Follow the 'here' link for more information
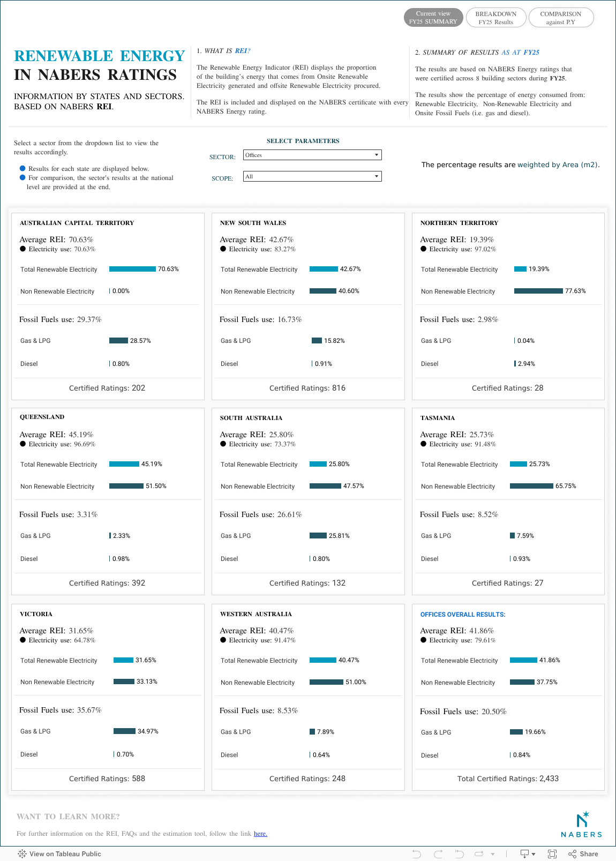This screenshot has height=861, width=616. [x=260, y=834]
